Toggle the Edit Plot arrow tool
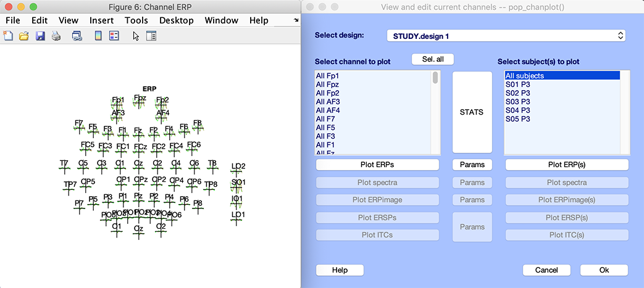 (136, 36)
